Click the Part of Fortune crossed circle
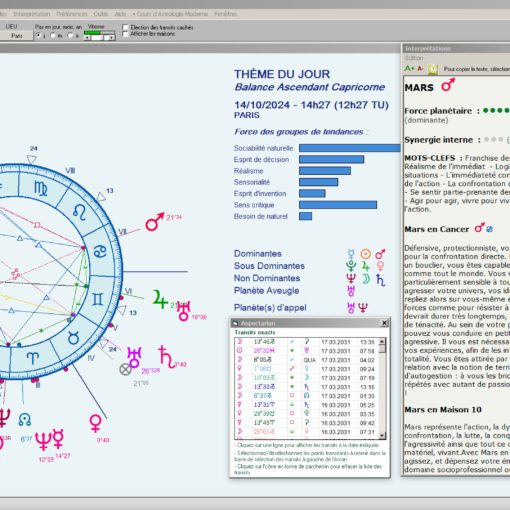Screen dimensions: 510x510 click(125, 369)
